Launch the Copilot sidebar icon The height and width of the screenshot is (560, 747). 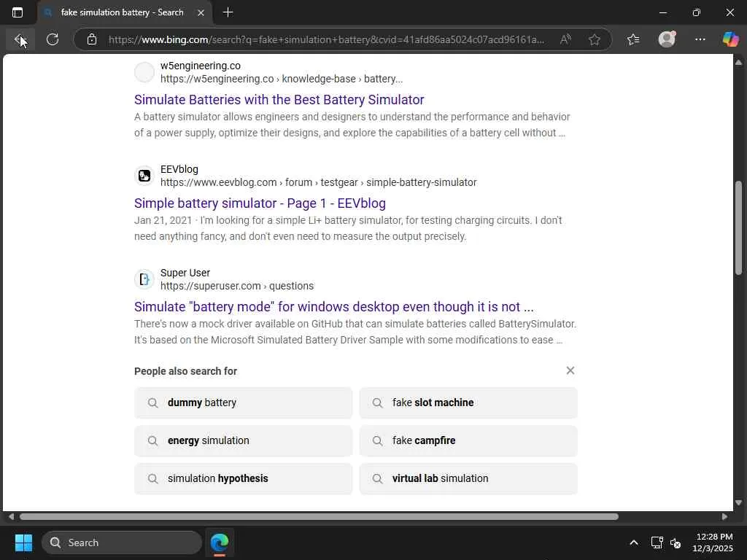click(730, 39)
